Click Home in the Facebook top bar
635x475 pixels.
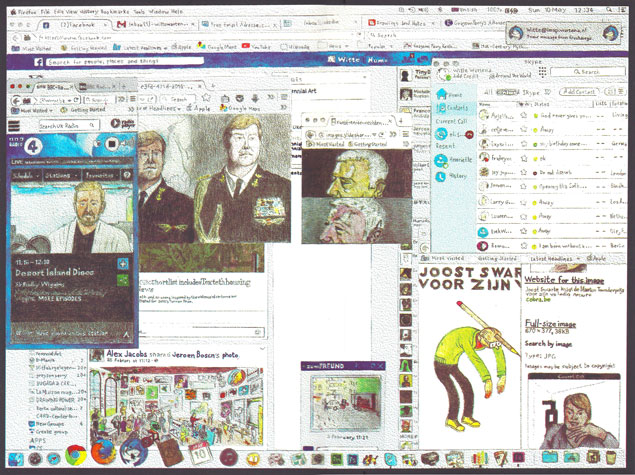(x=377, y=60)
